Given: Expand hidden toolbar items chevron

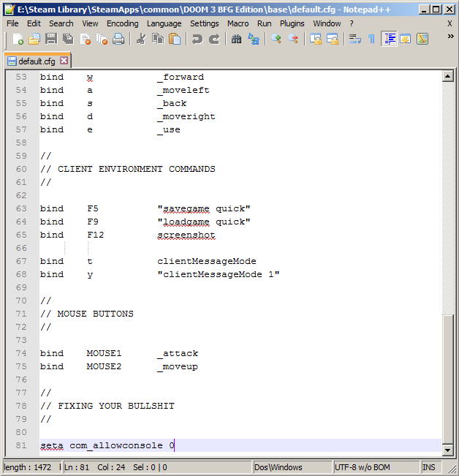Looking at the screenshot, I should (x=450, y=37).
